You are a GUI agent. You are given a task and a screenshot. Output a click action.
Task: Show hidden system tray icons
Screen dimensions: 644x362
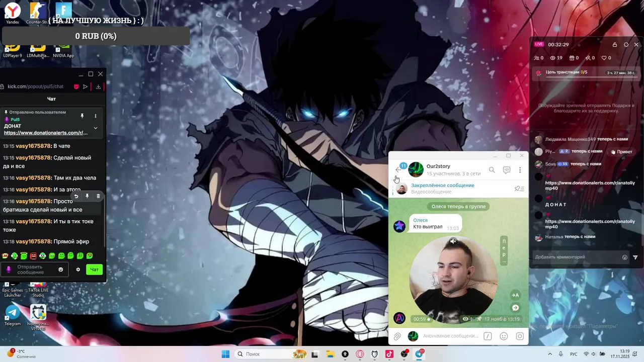tap(549, 354)
